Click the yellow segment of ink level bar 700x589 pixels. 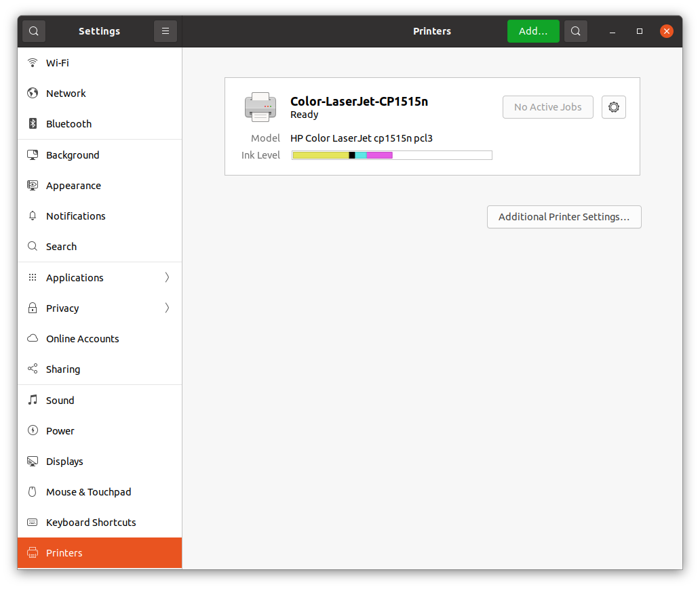pos(320,155)
